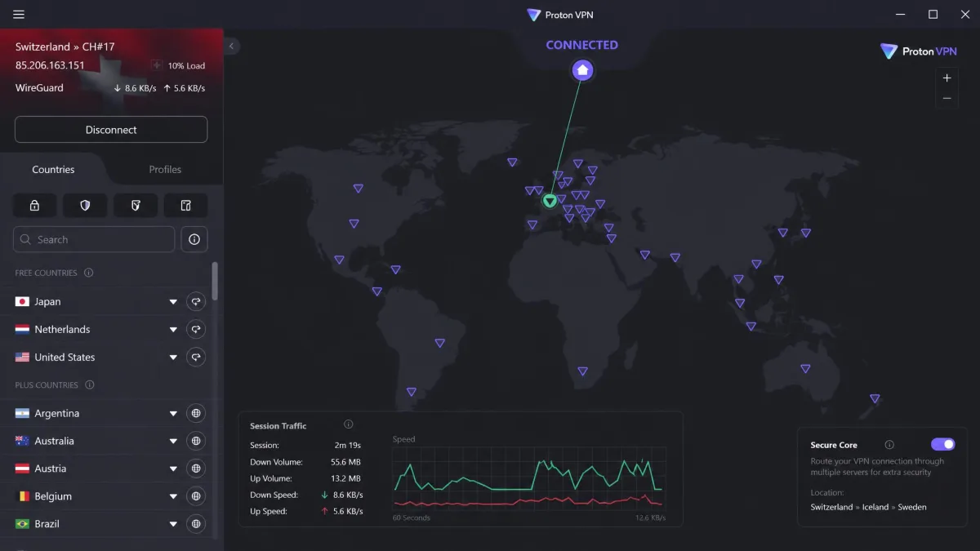This screenshot has width=980, height=551.
Task: Click the Session time 2m 19s
Action: click(x=347, y=445)
